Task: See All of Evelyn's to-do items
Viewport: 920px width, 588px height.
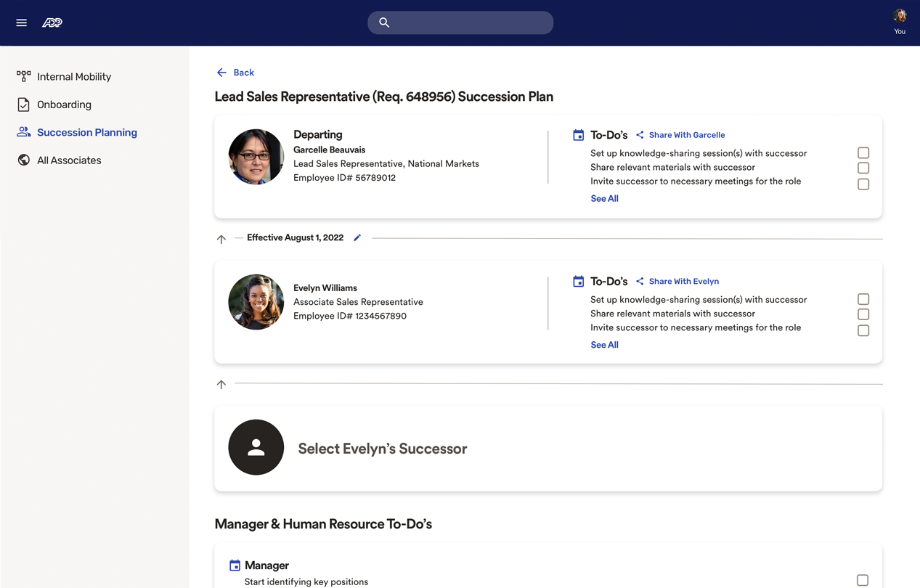Action: point(604,345)
